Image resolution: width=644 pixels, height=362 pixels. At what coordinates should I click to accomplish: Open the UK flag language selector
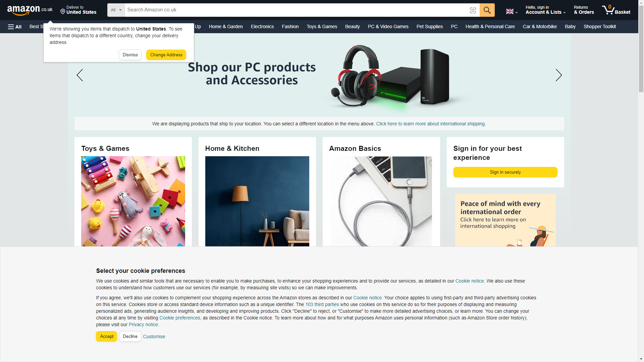(512, 11)
